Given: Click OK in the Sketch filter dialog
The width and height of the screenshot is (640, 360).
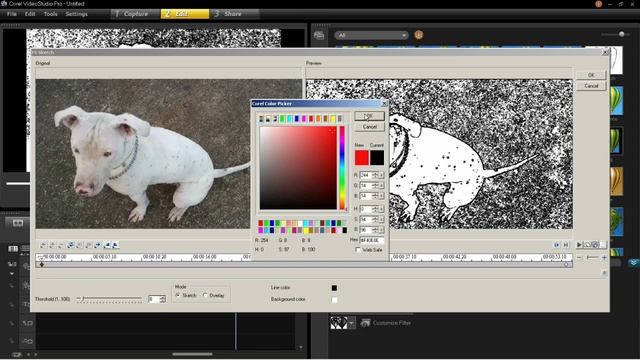Looking at the screenshot, I should click(591, 75).
